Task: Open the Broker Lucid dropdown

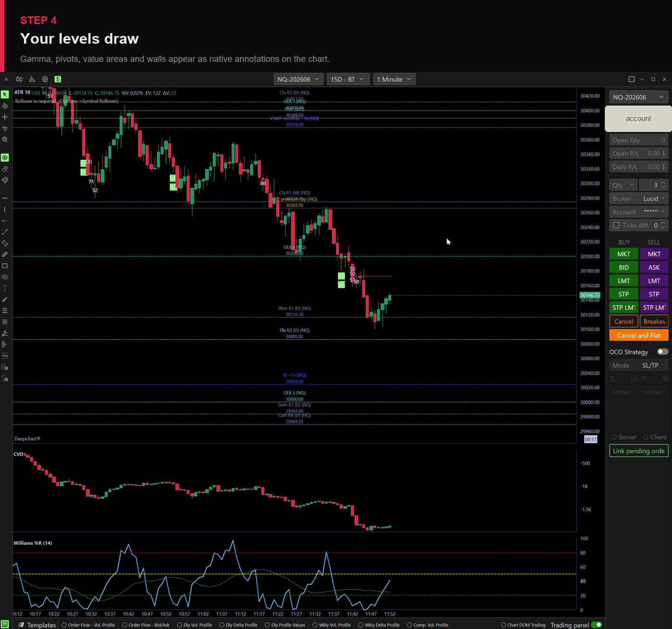Action: [638, 199]
